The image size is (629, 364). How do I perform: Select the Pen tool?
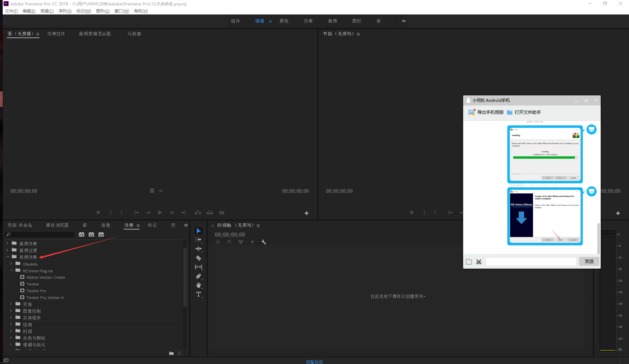tap(199, 276)
